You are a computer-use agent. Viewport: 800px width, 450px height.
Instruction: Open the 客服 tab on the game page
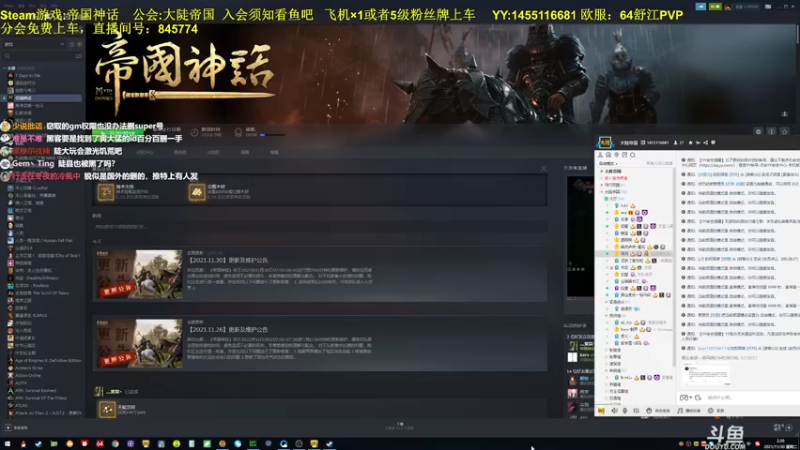click(274, 152)
